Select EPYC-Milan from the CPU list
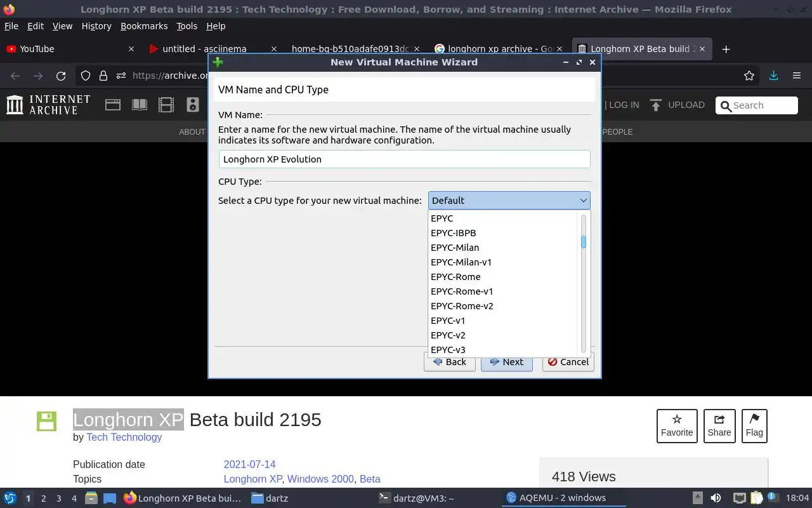 pos(504,248)
